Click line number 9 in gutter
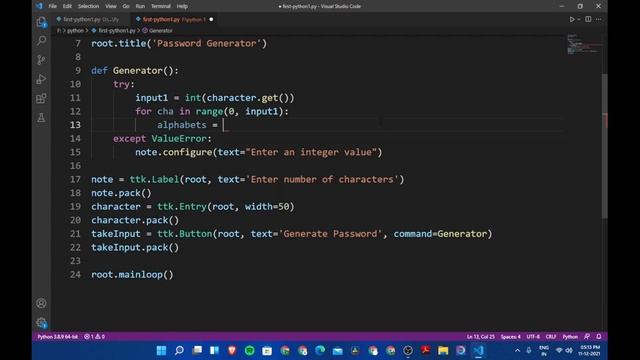This screenshot has width=640, height=360. click(x=78, y=71)
